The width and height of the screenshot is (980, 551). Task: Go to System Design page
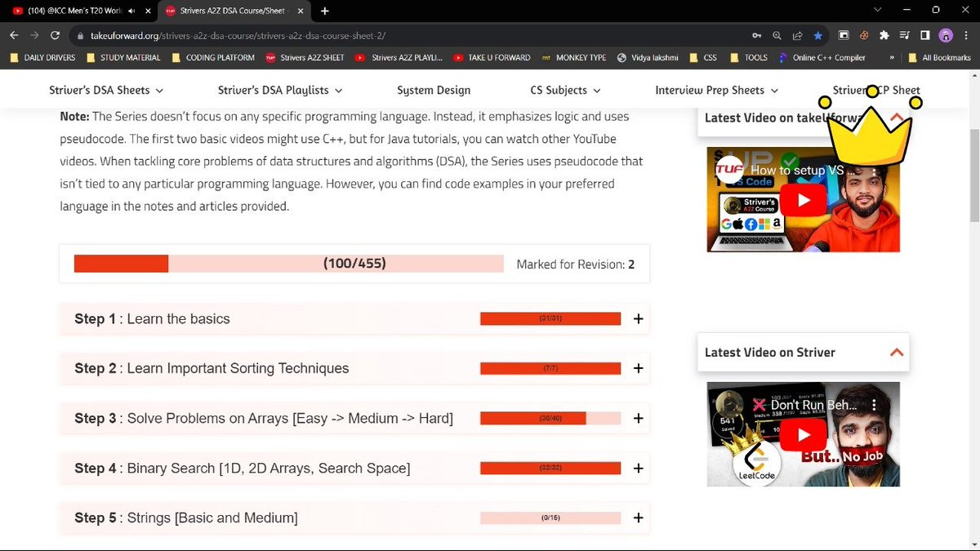(434, 91)
